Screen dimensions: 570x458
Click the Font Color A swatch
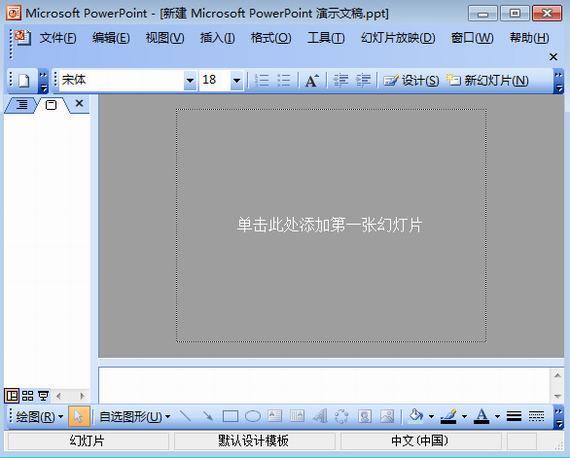click(x=482, y=416)
